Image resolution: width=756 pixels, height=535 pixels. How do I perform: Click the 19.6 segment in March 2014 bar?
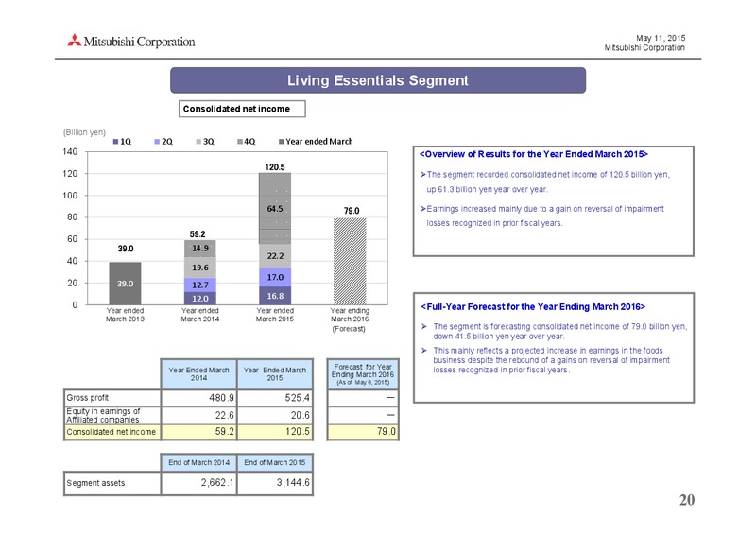pyautogui.click(x=200, y=267)
